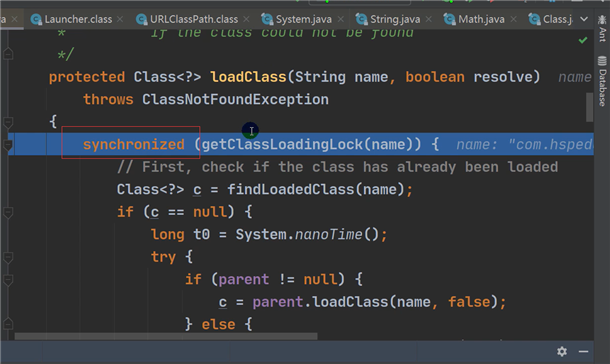Click the Math.java file icon
The height and width of the screenshot is (364, 610).
450,19
